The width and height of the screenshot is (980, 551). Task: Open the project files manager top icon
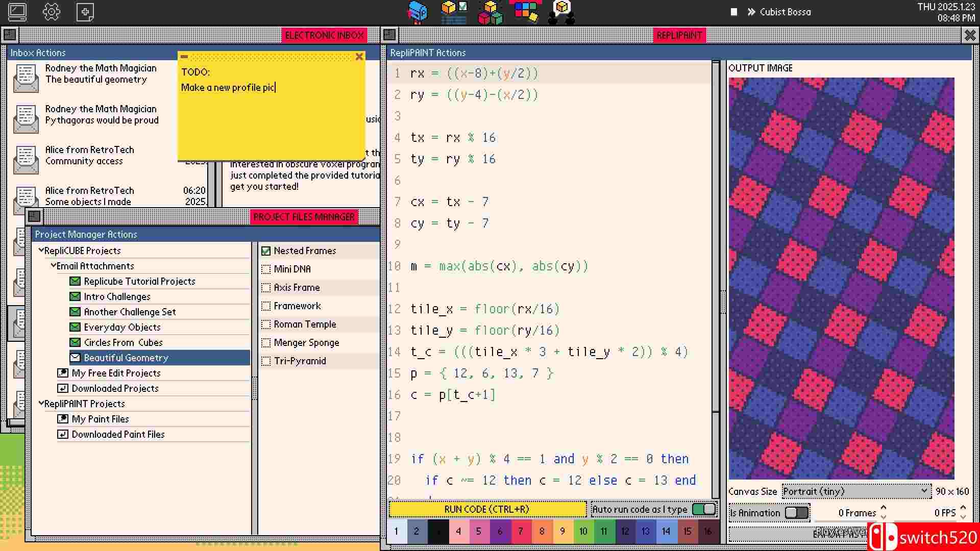click(453, 12)
